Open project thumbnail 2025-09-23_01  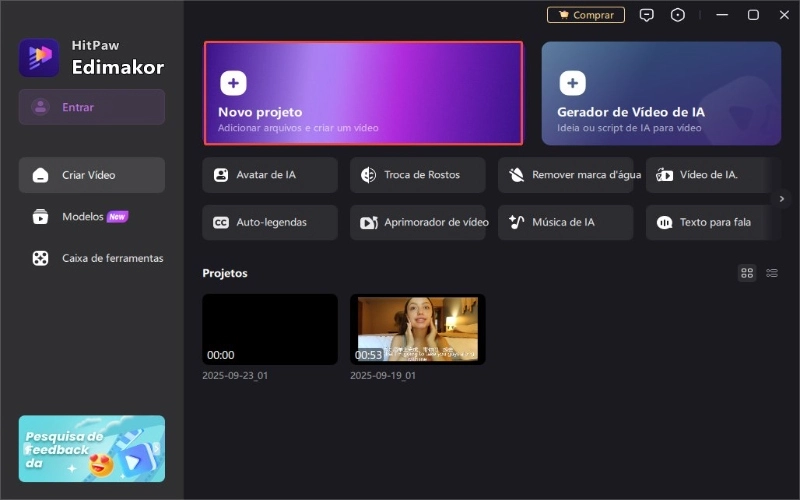270,329
